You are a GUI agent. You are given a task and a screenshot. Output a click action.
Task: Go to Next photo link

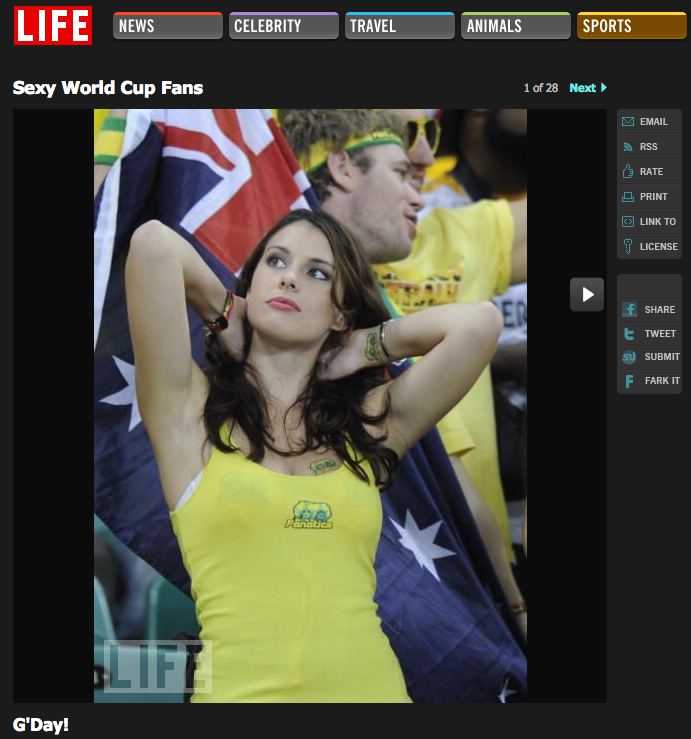click(583, 88)
